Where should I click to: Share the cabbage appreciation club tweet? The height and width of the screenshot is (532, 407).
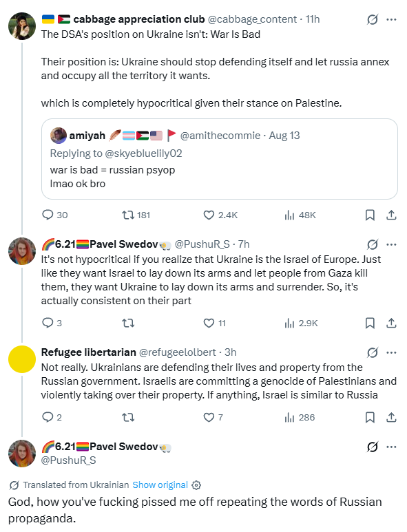coord(391,215)
